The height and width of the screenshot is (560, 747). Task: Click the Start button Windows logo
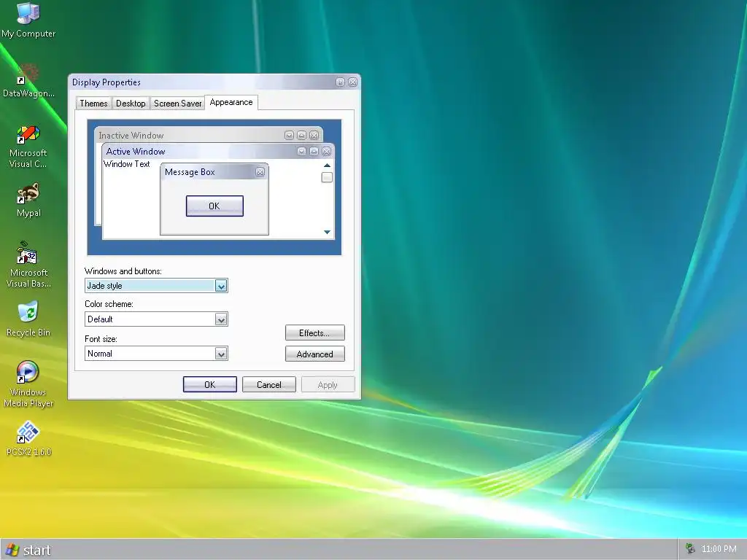[x=12, y=550]
